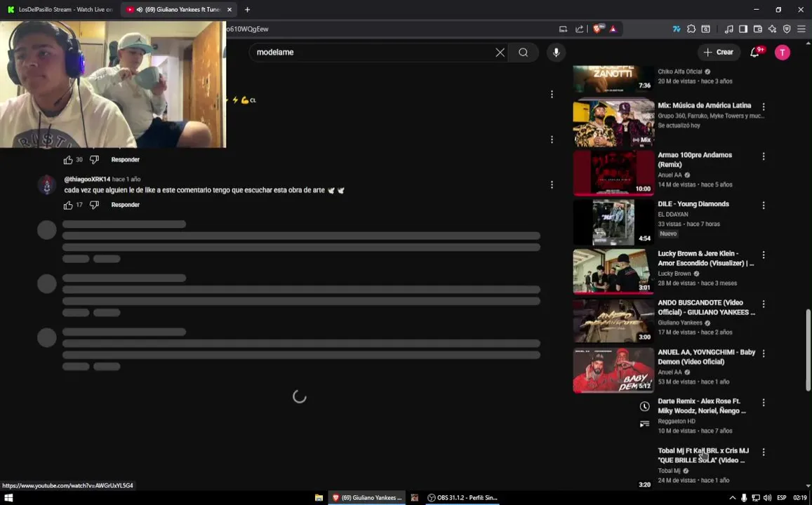Dislike thiagooXRK14's comment
This screenshot has width=812, height=505.
click(94, 205)
